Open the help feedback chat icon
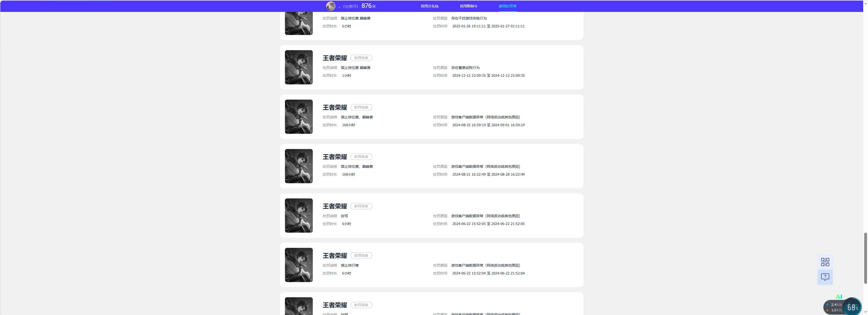 [825, 277]
